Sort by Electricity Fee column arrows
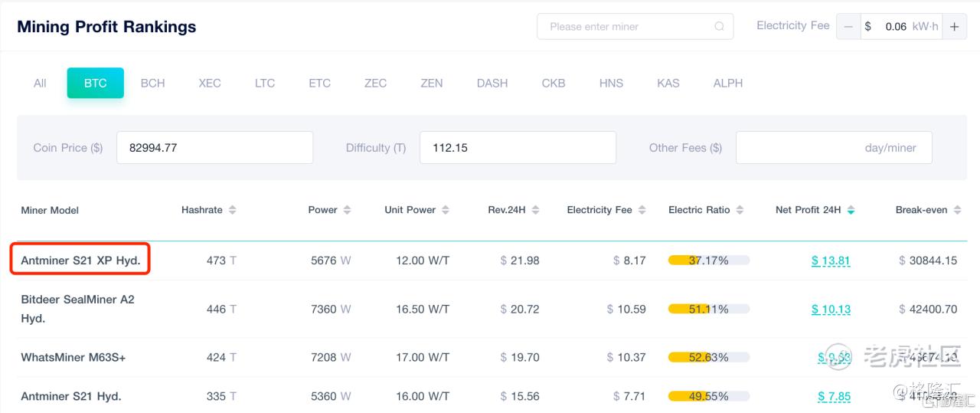Screen dimensions: 980x413 642,210
